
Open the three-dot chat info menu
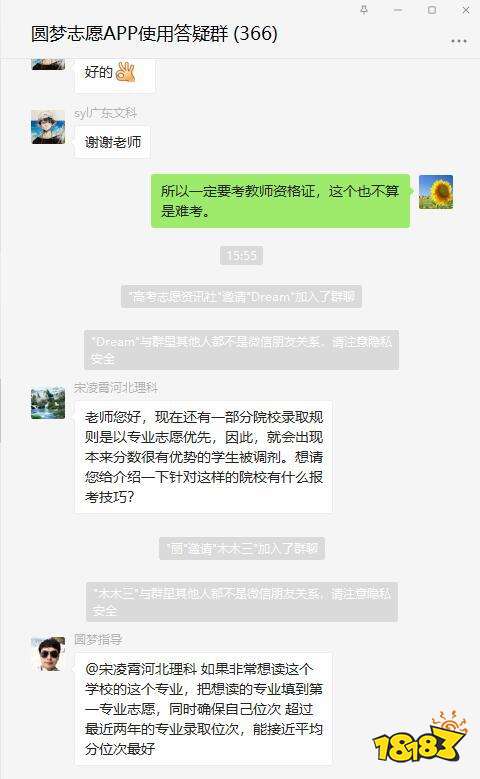click(458, 41)
